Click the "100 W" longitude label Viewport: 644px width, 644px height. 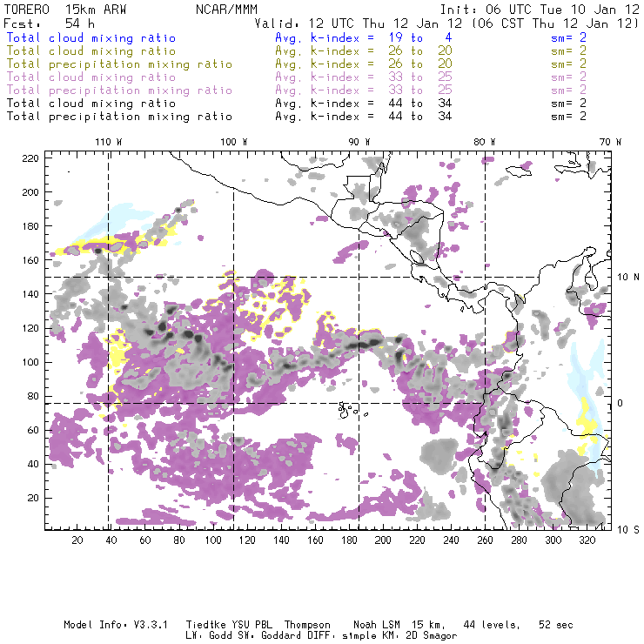234,142
